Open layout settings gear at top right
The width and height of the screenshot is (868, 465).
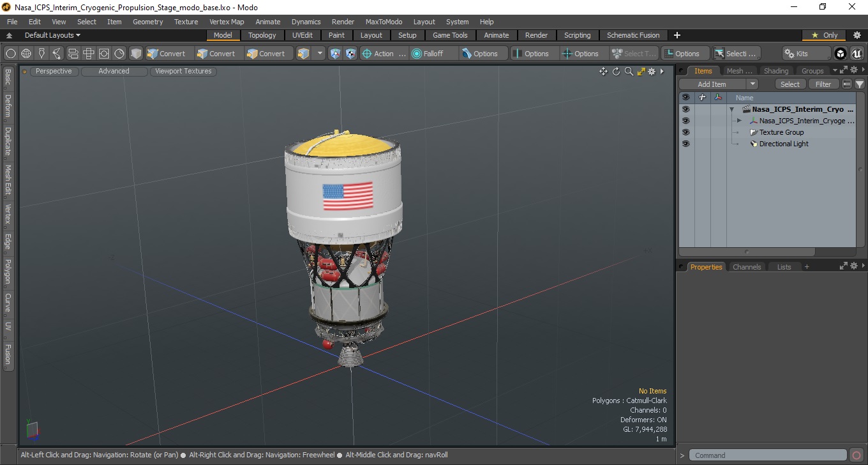coord(857,35)
